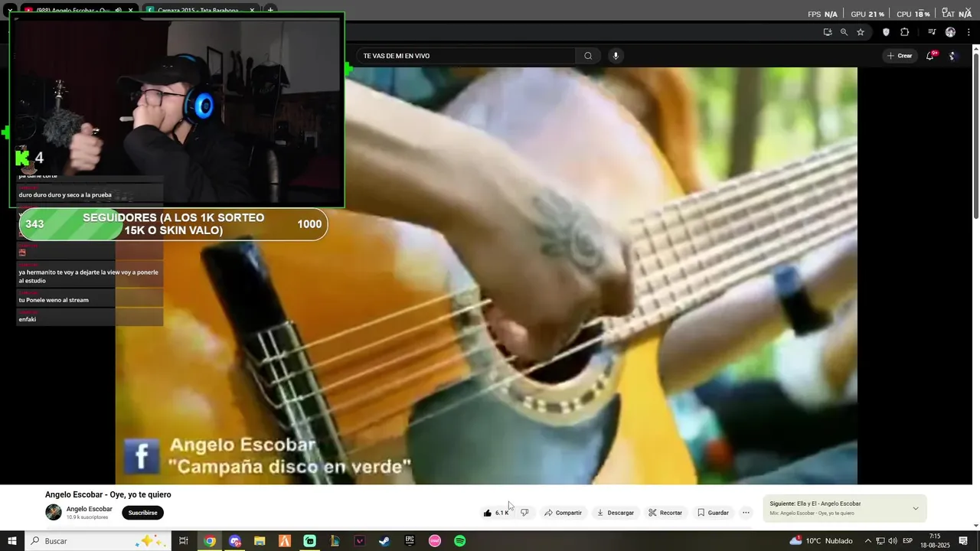Click the Recortar clip button
Screen dimensions: 980x551
pos(665,513)
